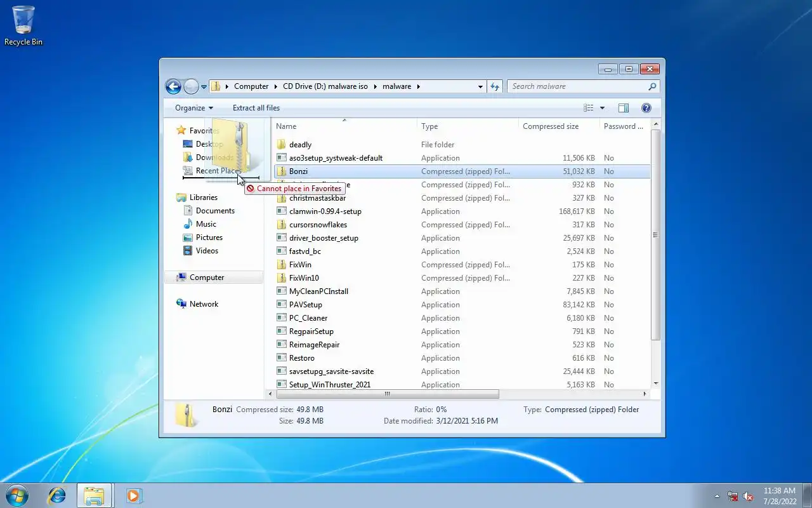Click Computer in the address breadcrumb
The image size is (812, 508).
pos(251,86)
